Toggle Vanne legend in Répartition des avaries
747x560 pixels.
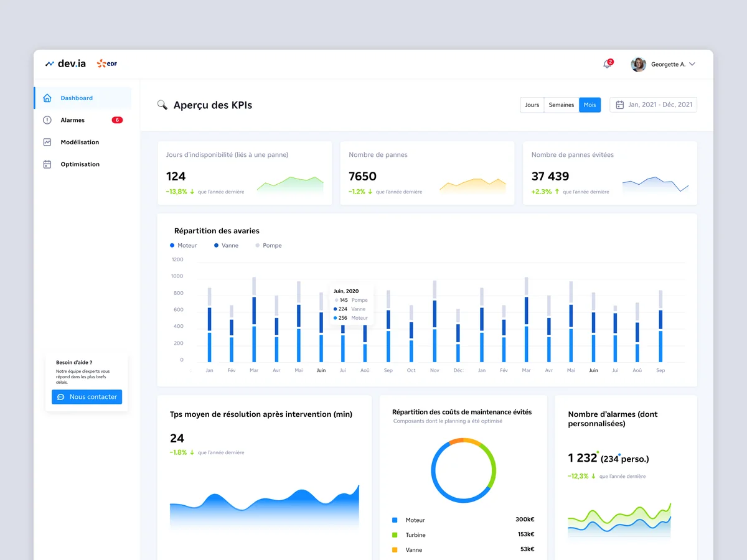coord(226,245)
